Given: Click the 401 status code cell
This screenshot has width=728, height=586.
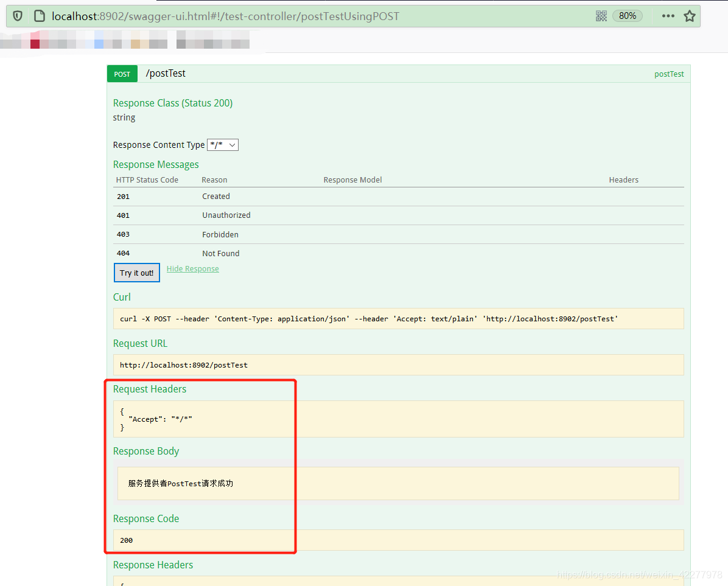Looking at the screenshot, I should (124, 215).
